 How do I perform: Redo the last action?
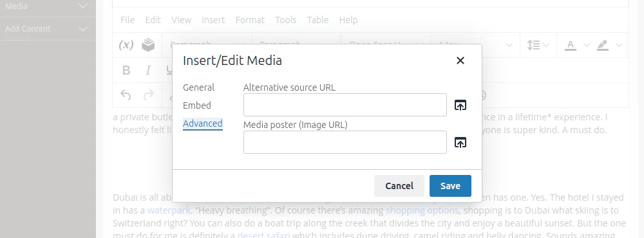[x=148, y=95]
